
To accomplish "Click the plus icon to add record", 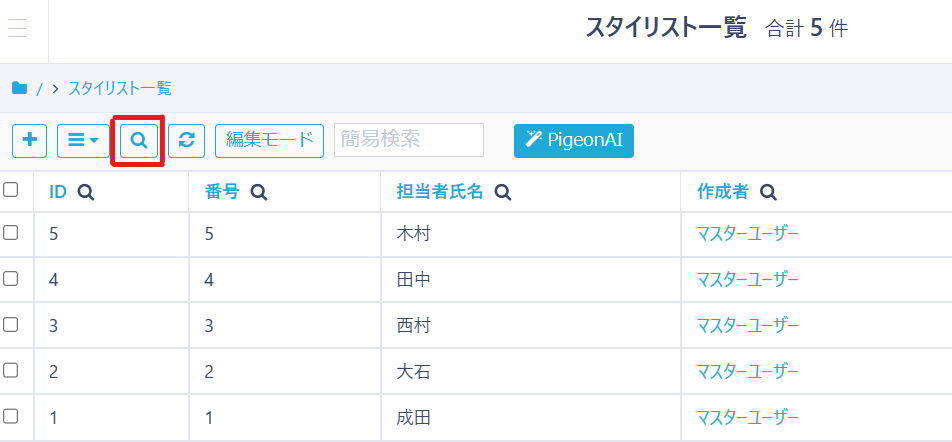I will tap(29, 141).
